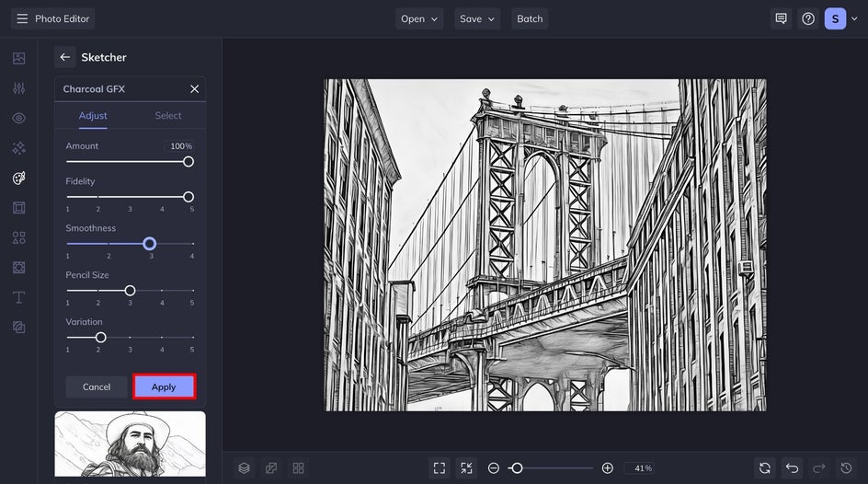Image resolution: width=868 pixels, height=484 pixels.
Task: Click the Amount slider handle
Action: pyautogui.click(x=188, y=162)
